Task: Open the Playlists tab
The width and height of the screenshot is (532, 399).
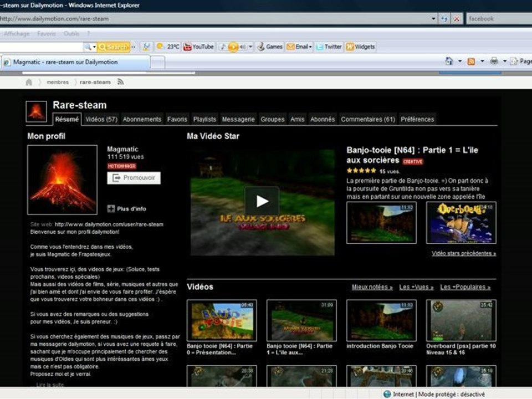Action: [x=204, y=119]
